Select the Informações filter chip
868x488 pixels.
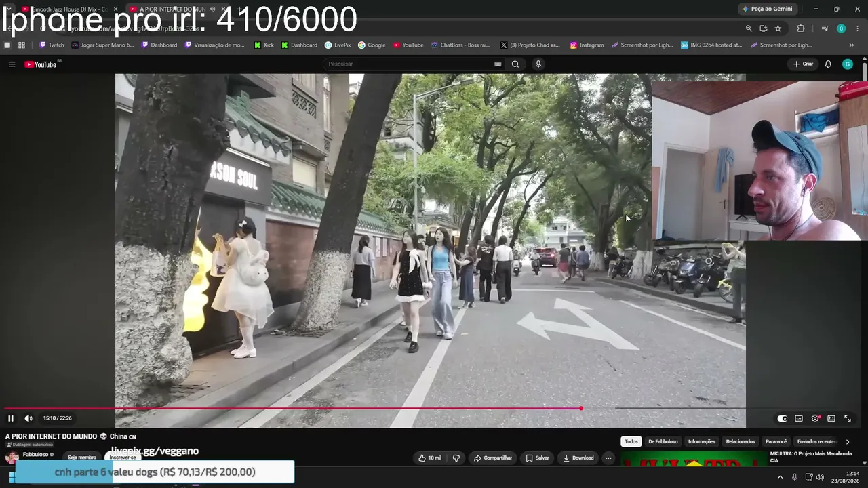pos(702,442)
